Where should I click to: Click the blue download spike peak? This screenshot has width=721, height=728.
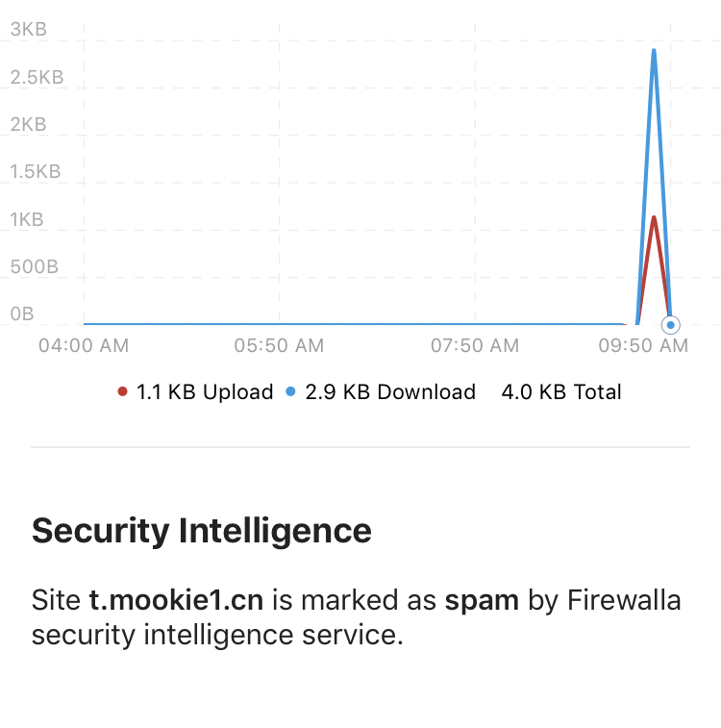[x=654, y=51]
